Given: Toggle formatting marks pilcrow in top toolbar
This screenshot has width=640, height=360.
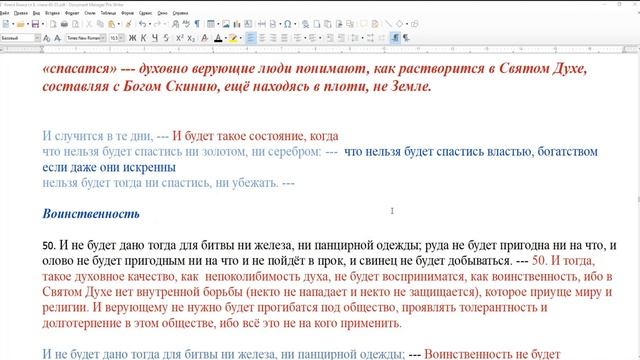Looking at the screenshot, I should click(x=197, y=24).
